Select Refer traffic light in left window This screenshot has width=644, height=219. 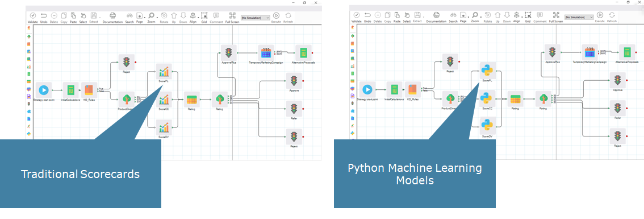[x=294, y=109]
